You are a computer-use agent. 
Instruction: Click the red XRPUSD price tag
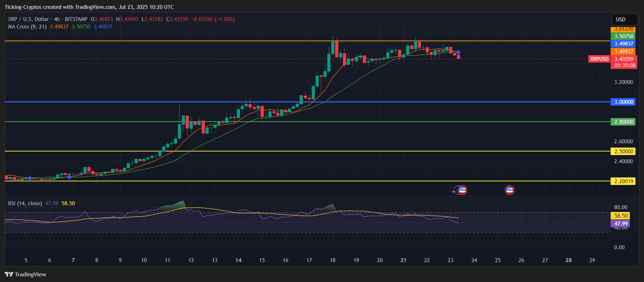pyautogui.click(x=599, y=59)
